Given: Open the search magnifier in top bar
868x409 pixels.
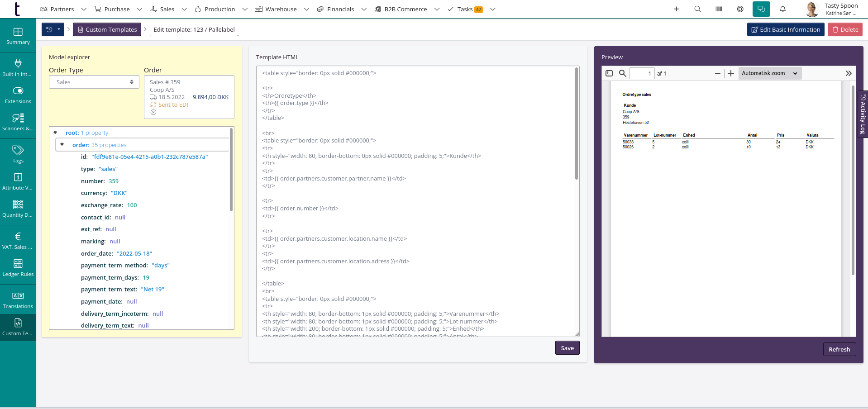Looking at the screenshot, I should 697,9.
